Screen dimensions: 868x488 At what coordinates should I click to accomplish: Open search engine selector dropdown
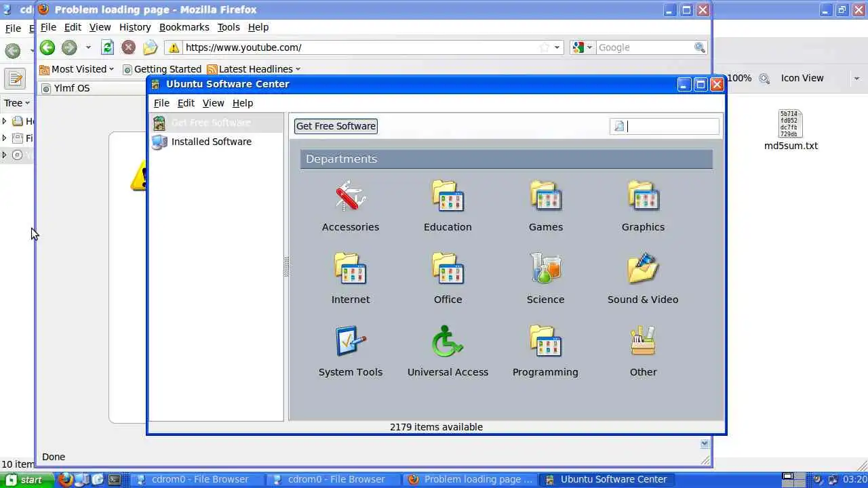tap(582, 47)
